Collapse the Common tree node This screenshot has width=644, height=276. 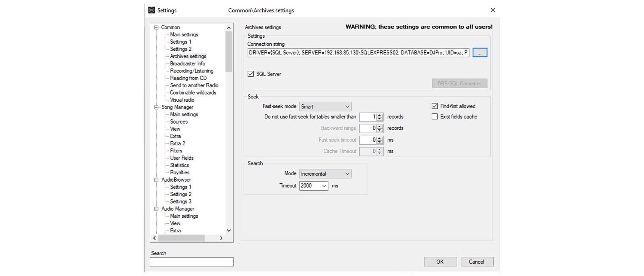[x=156, y=28]
